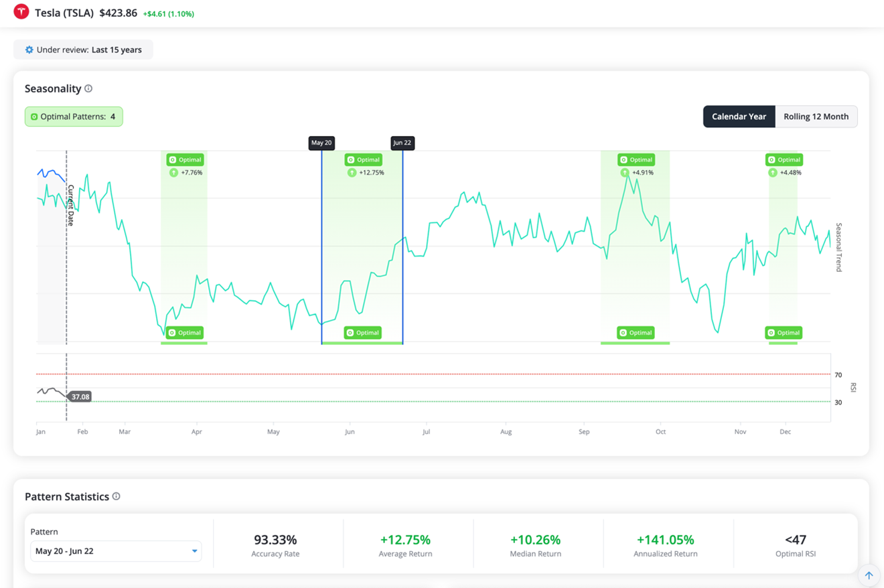Screen dimensions: 884x588
Task: Click the scroll-to-top arrow button
Action: (x=869, y=575)
